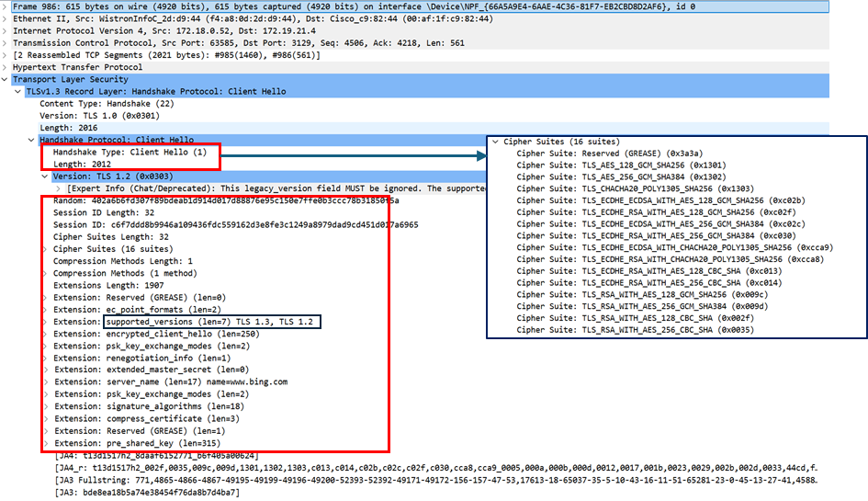Select the Length: 2012 row
This screenshot has height=501, width=868.
82,164
